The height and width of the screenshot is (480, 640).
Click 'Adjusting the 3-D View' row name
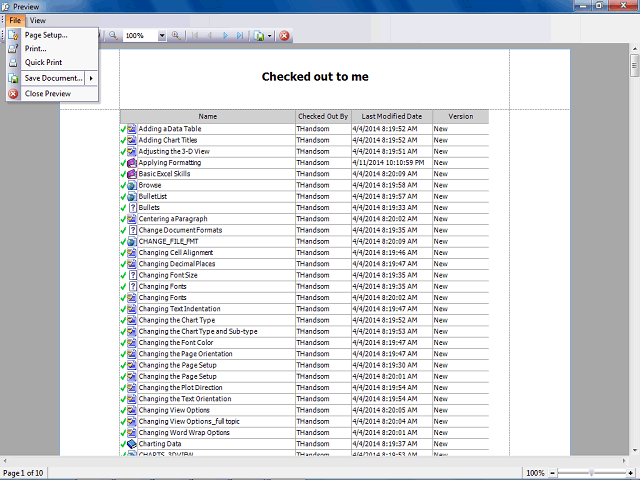[x=174, y=151]
